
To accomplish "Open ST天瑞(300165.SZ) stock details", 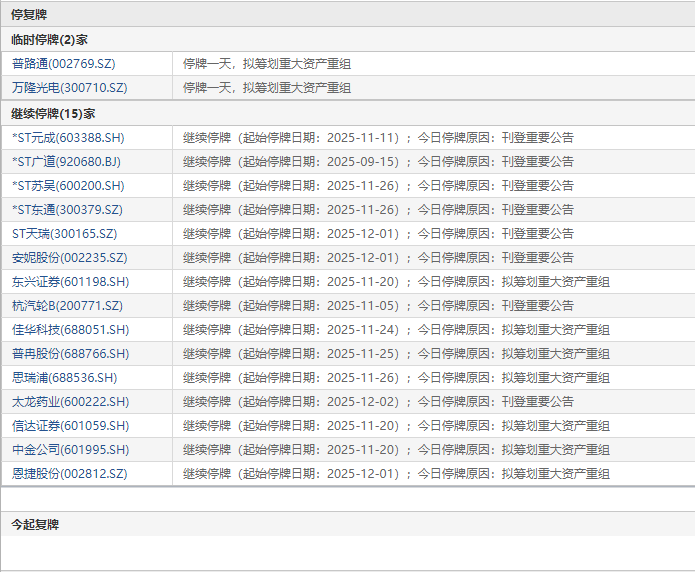I will 64,233.
